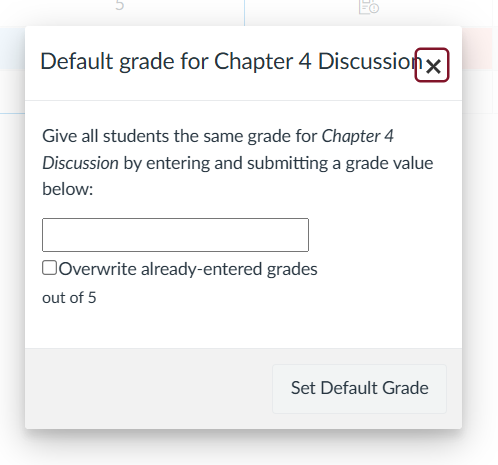Click the italic word 'Discussion' in instructions
The height and width of the screenshot is (465, 498).
click(x=80, y=163)
